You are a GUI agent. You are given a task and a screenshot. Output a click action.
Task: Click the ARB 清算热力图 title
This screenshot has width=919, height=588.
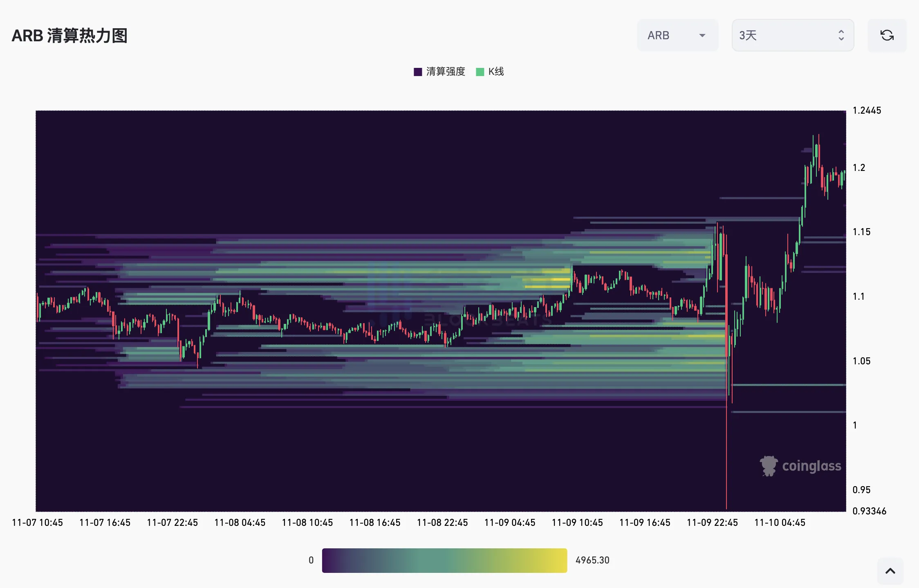[69, 36]
